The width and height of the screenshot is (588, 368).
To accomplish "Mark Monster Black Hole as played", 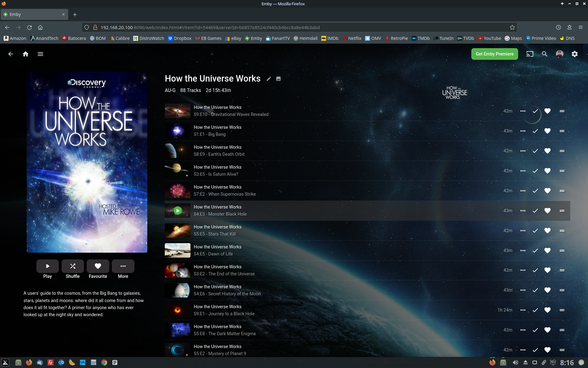I will pyautogui.click(x=535, y=211).
